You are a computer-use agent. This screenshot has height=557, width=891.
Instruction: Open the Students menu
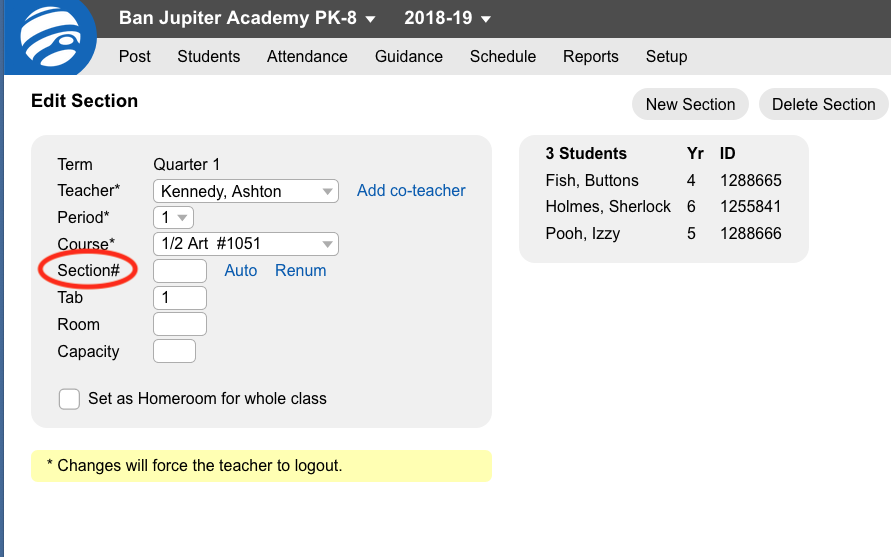[x=209, y=56]
